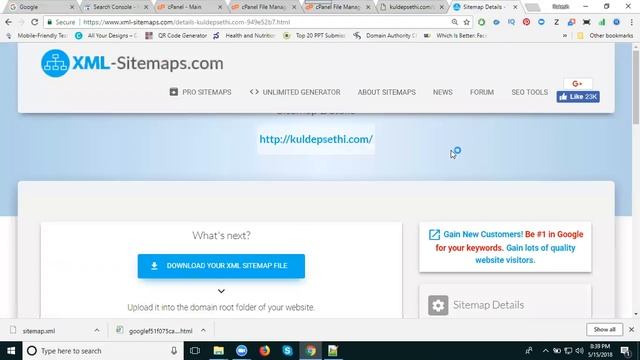Close the Sitemap Details tab
Viewport: 640px width, 360px height.
(516, 7)
